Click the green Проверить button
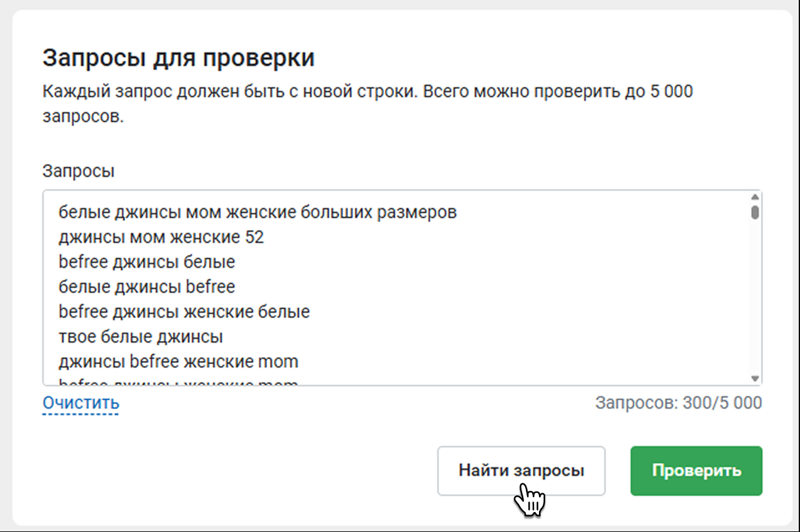 (x=696, y=471)
